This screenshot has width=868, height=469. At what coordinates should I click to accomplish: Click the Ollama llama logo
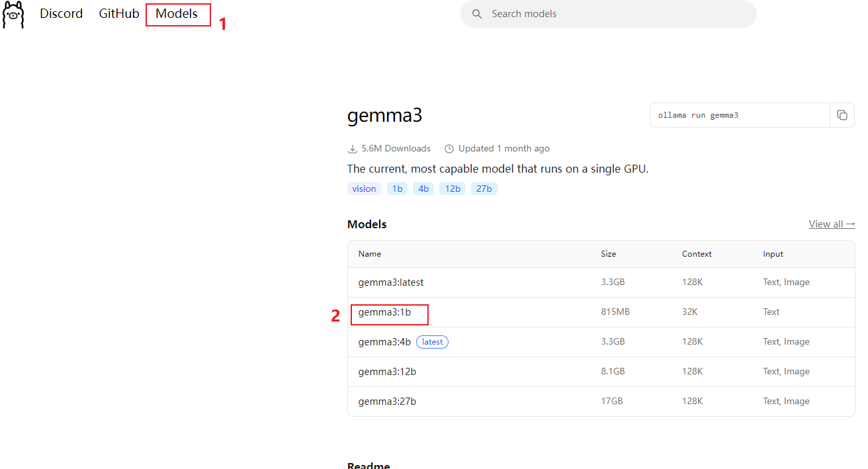click(13, 15)
